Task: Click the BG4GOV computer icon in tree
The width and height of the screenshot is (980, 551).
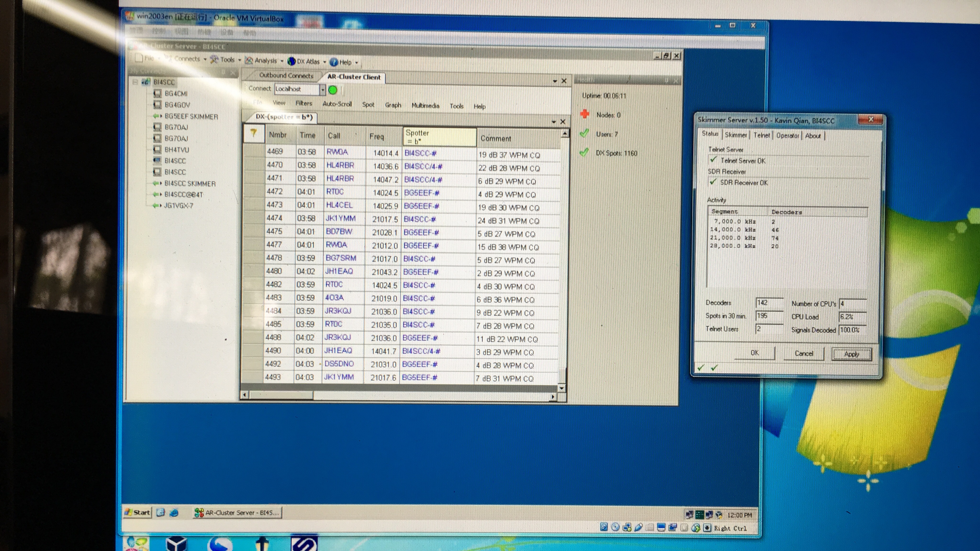Action: (157, 105)
